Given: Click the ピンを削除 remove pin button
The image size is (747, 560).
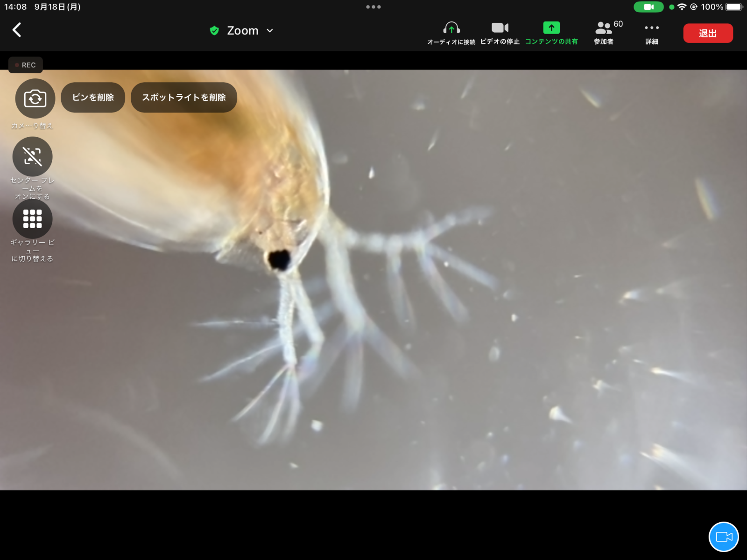Looking at the screenshot, I should coord(93,98).
